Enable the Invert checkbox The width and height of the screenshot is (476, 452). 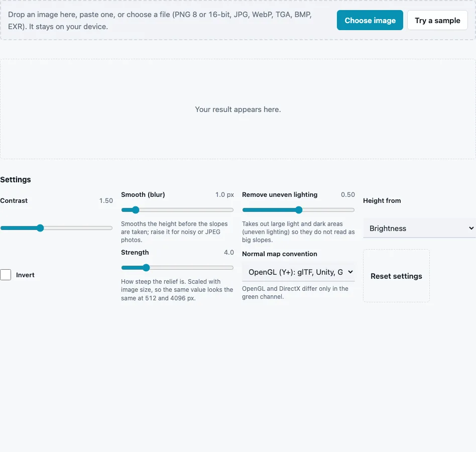pyautogui.click(x=6, y=275)
